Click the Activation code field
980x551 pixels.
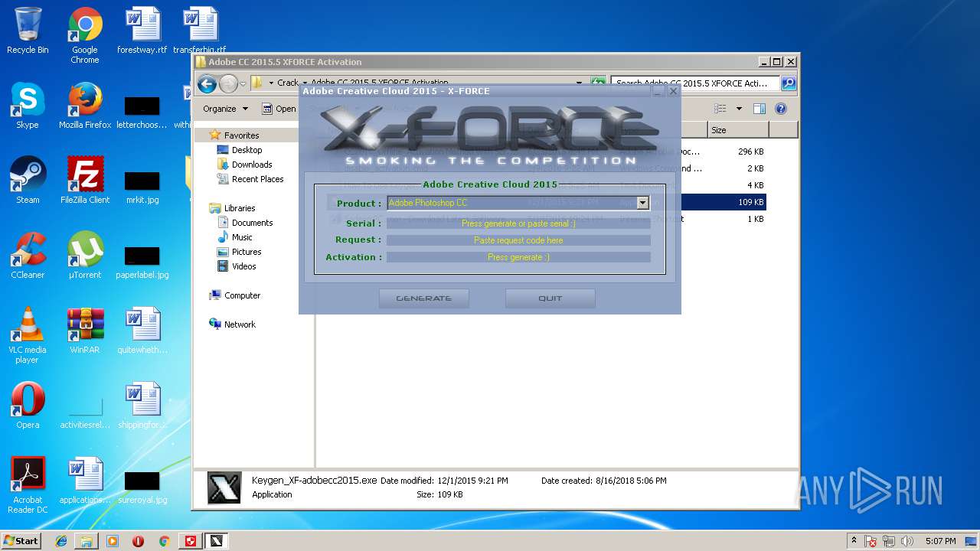pyautogui.click(x=518, y=257)
